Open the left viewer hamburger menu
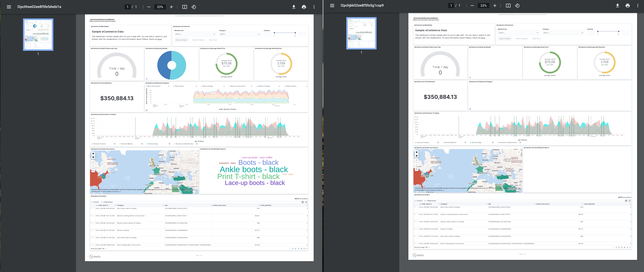Screen dimensions: 644x272 pos(9,7)
